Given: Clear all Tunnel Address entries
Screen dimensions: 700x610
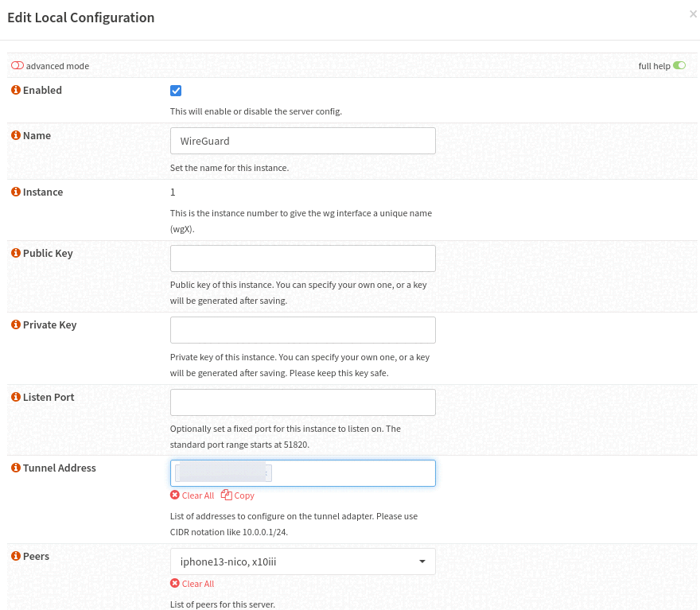Looking at the screenshot, I should point(192,495).
